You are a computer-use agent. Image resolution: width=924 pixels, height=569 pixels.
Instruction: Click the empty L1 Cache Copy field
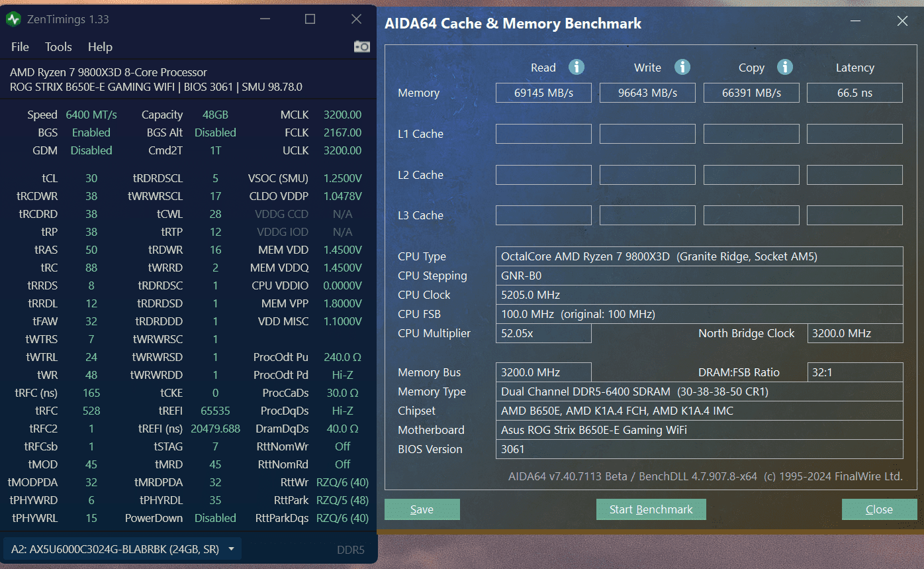pyautogui.click(x=751, y=134)
